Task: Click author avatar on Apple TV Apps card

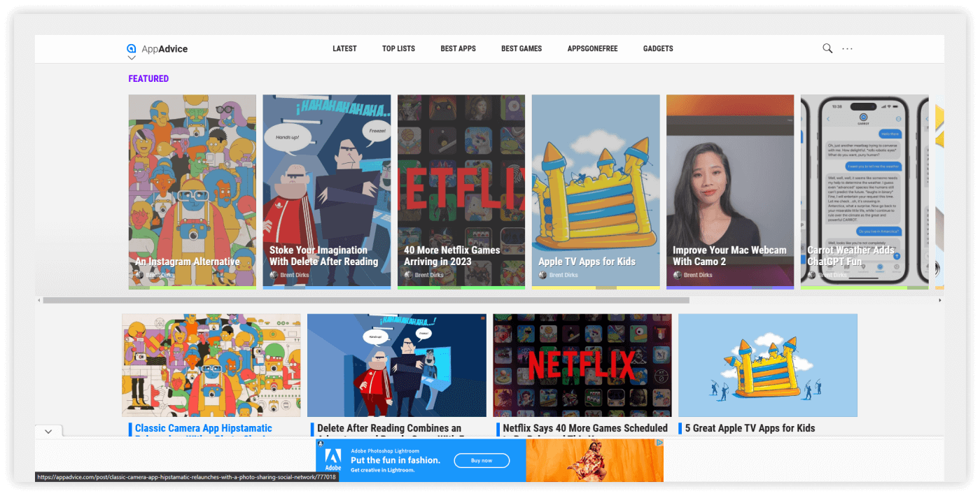Action: [542, 275]
